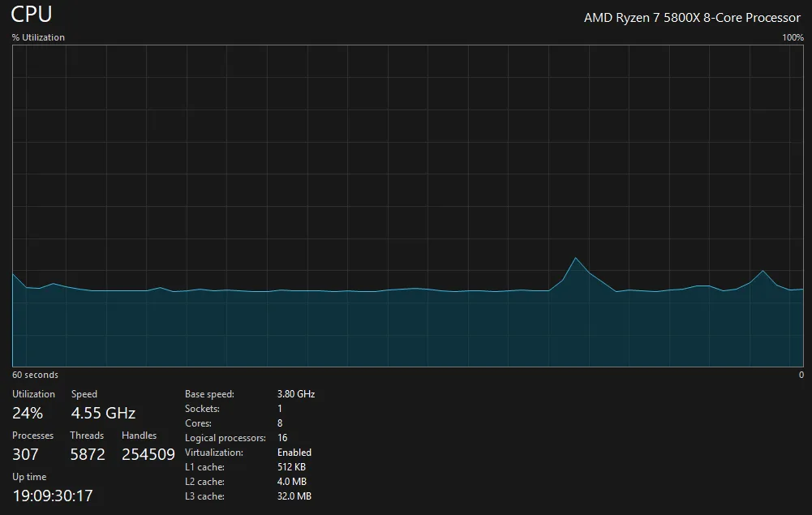Select the 4.55 GHz speed value

pyautogui.click(x=103, y=413)
